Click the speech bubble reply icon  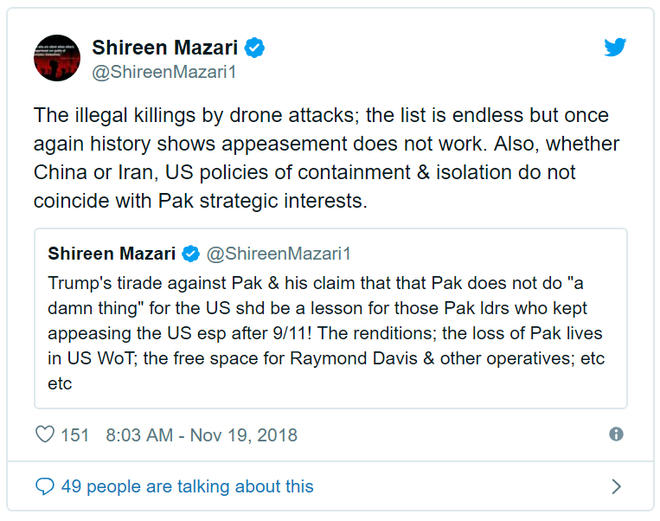point(45,486)
